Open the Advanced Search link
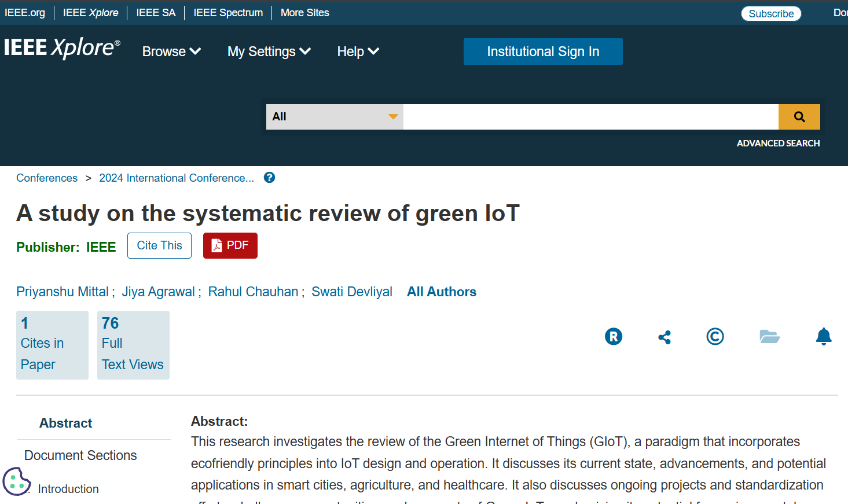This screenshot has height=504, width=848. pyautogui.click(x=778, y=143)
